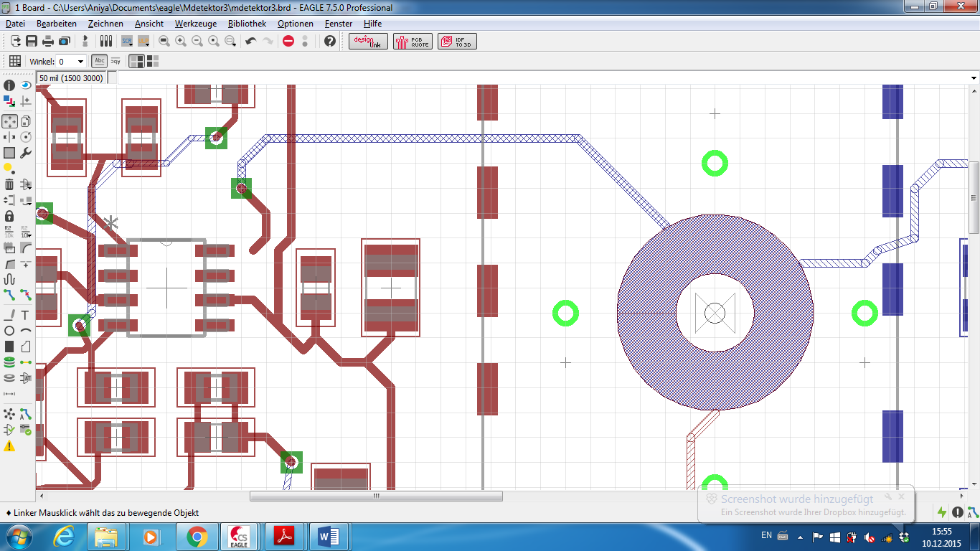Viewport: 980px width, 551px height.
Task: Click the redraw magnifier icon
Action: pyautogui.click(x=214, y=41)
